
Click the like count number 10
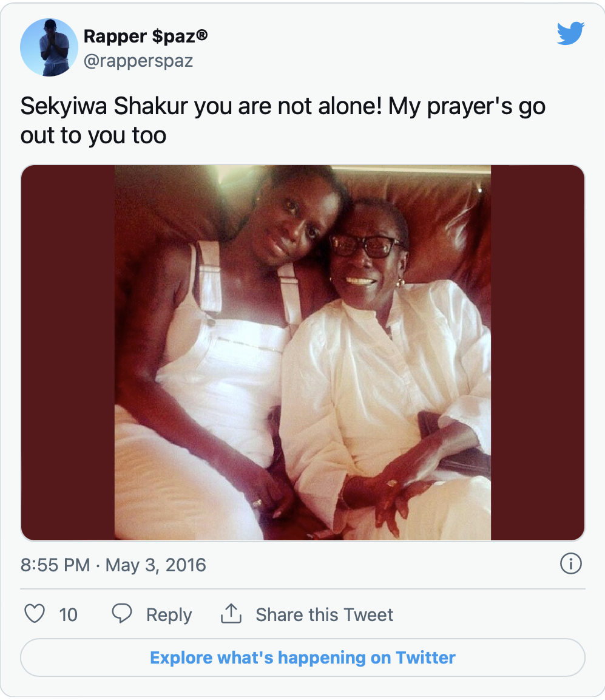tap(68, 614)
